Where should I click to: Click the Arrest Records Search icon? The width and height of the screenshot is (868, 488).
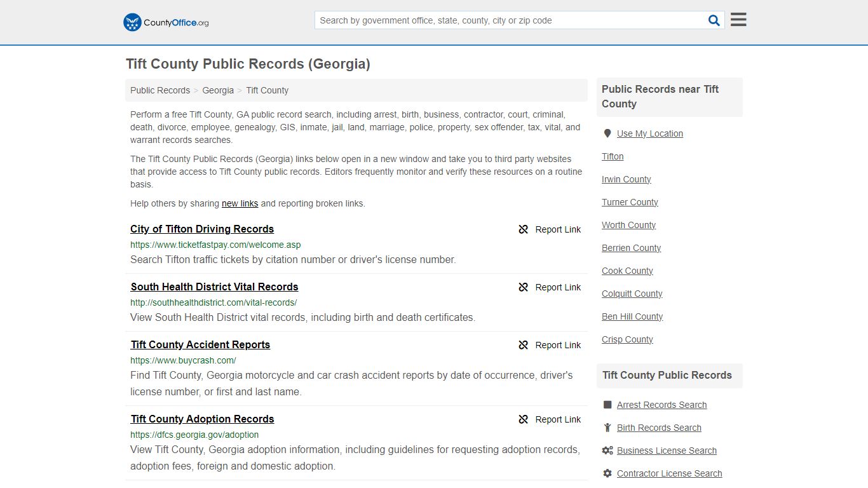607,405
